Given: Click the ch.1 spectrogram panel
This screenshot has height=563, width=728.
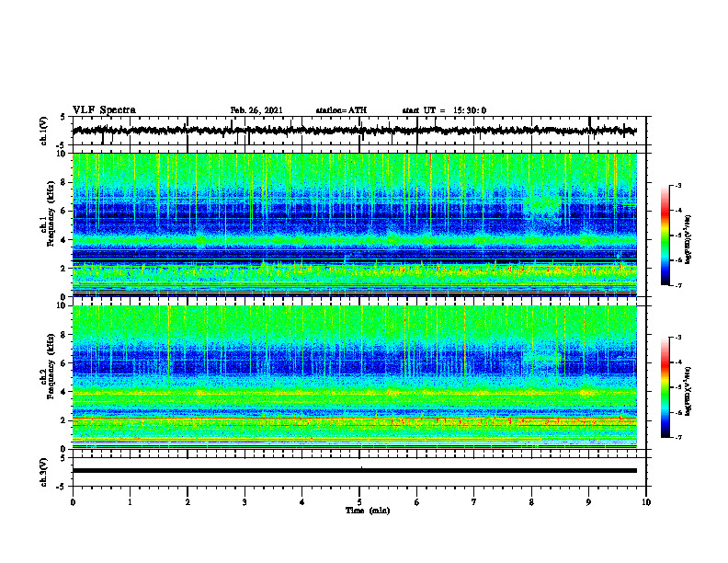Looking at the screenshot, I should click(x=355, y=224).
